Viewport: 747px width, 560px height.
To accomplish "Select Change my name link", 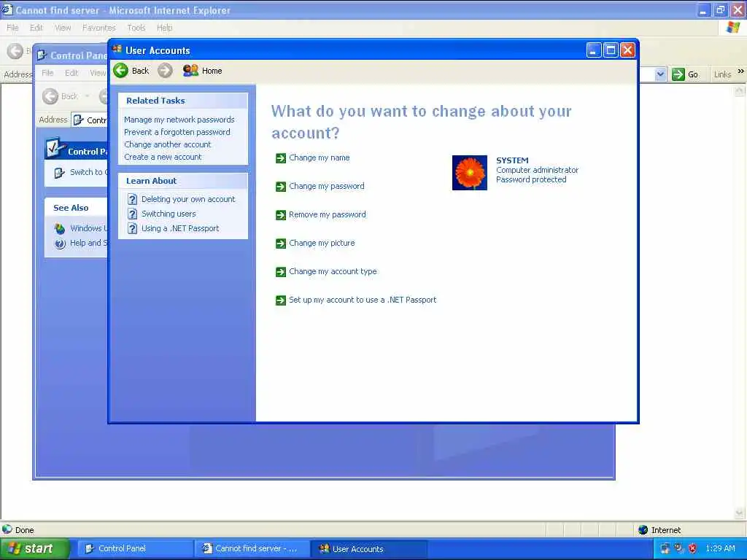I will click(x=320, y=157).
